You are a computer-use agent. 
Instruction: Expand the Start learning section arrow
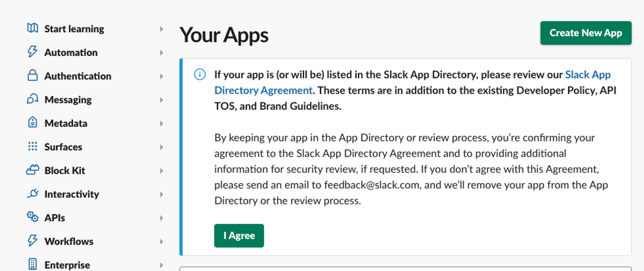[x=161, y=29]
